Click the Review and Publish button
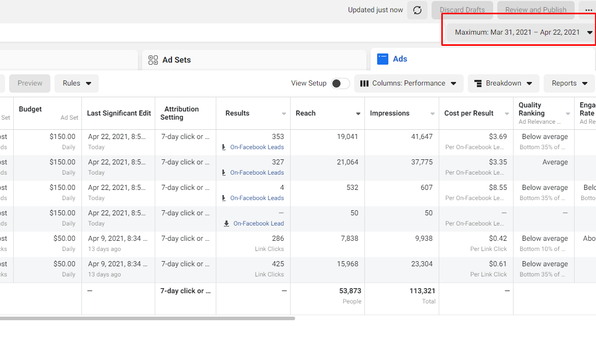The image size is (596, 364). point(535,10)
